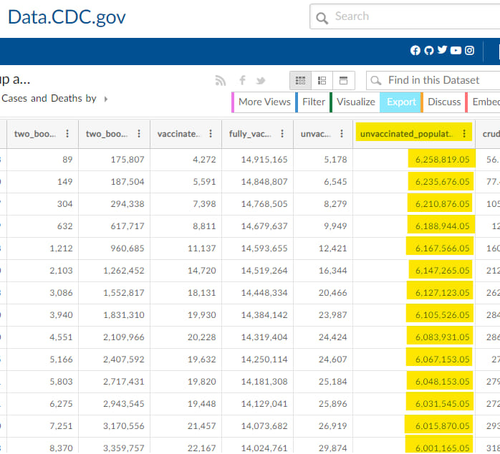500x454 pixels.
Task: Click the RSS feed icon
Action: point(220,80)
